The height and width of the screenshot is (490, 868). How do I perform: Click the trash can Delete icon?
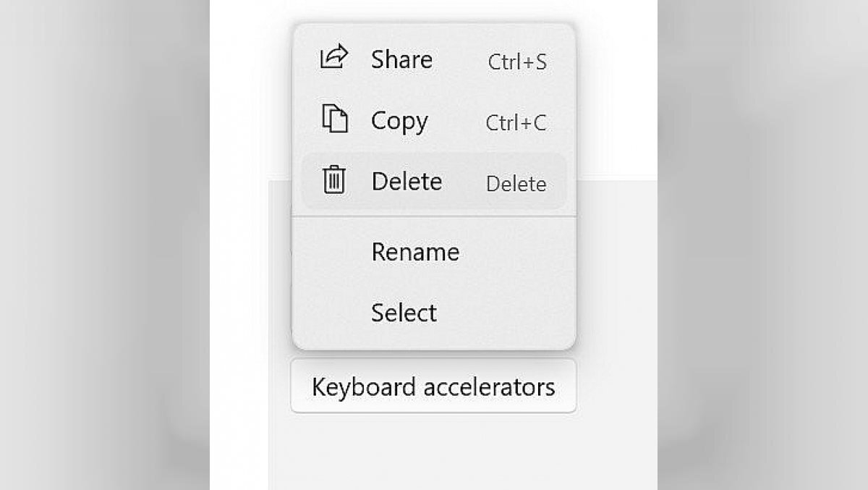click(334, 179)
